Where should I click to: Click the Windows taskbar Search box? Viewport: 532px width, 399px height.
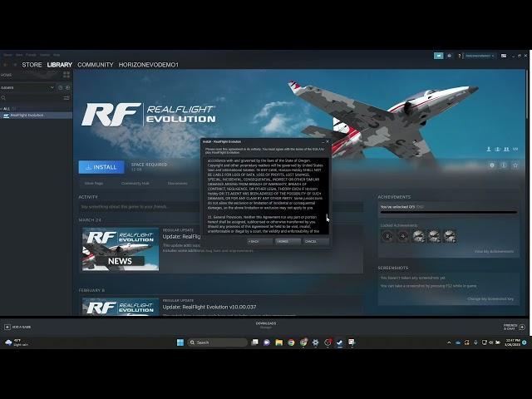[217, 342]
